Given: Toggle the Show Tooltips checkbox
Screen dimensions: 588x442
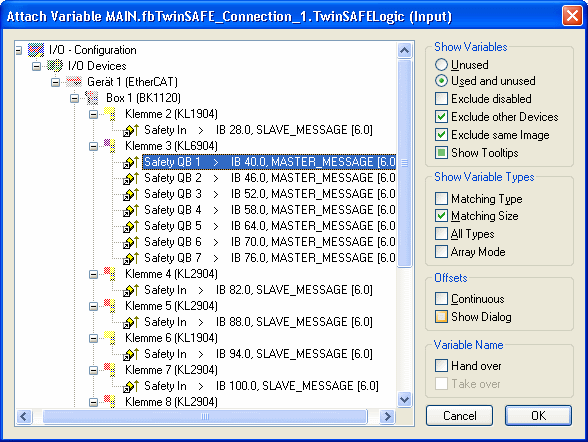Looking at the screenshot, I should (x=441, y=153).
